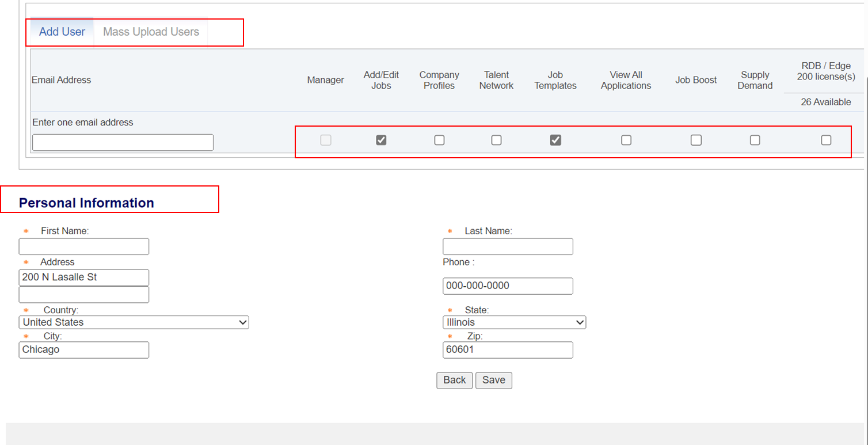This screenshot has width=868, height=445.
Task: Click the Manager checkbox
Action: [326, 140]
